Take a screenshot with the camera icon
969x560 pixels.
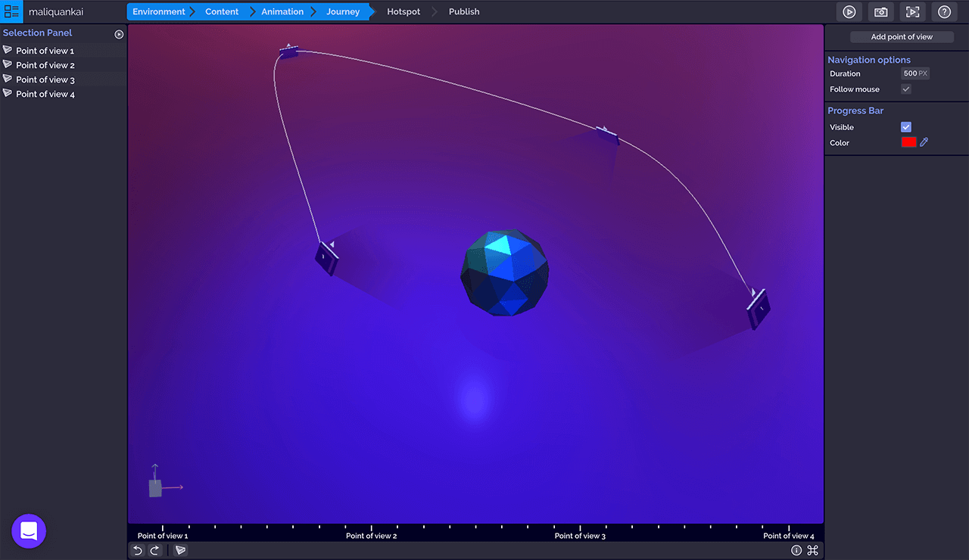pos(881,12)
